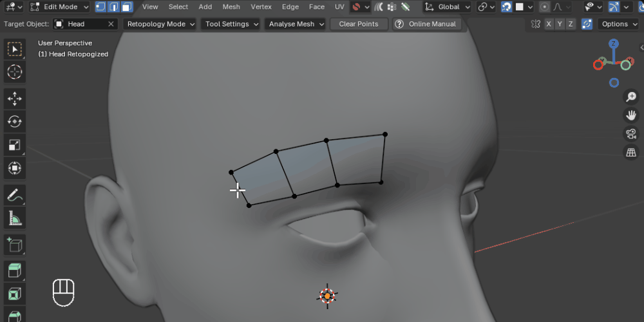Open the red sphere icon dropdown
The height and width of the screenshot is (322, 644).
[x=360, y=6]
